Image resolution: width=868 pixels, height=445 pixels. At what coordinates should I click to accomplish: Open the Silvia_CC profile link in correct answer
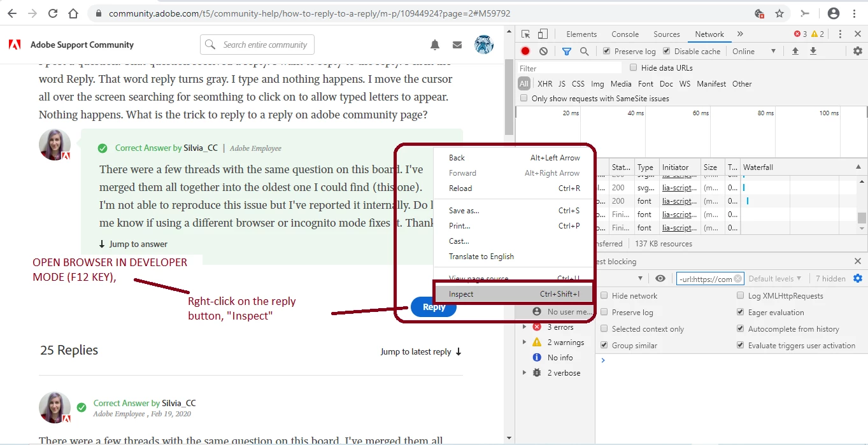[x=201, y=148]
